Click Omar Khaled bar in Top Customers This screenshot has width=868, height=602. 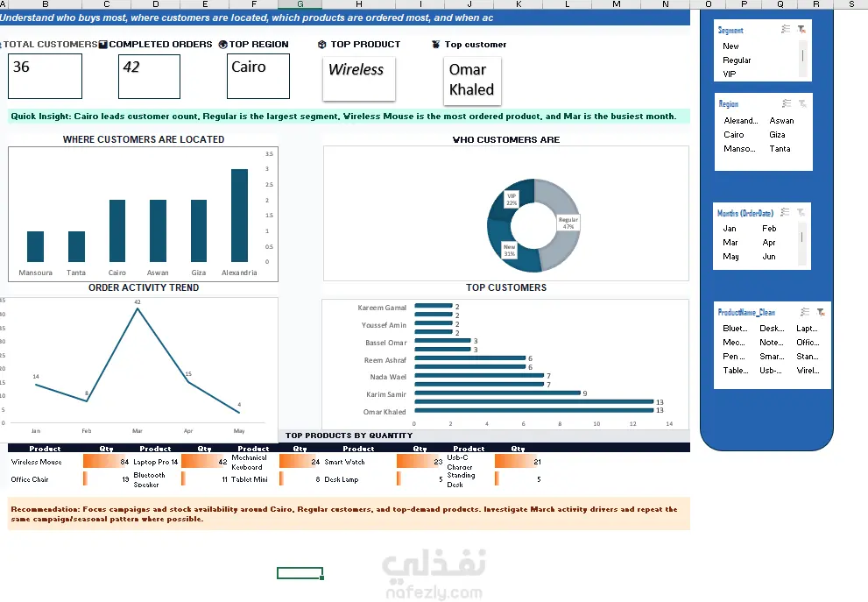[534, 410]
